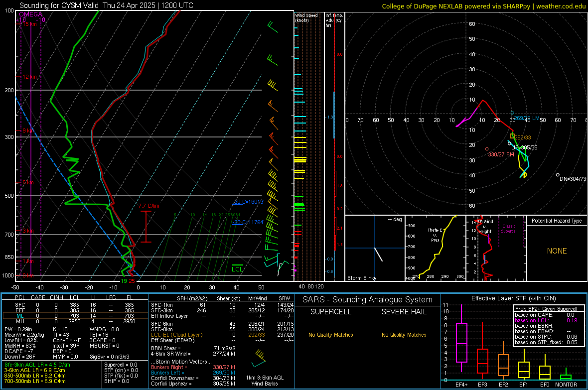
Task: Select the MU parcel row
Action: (x=75, y=321)
